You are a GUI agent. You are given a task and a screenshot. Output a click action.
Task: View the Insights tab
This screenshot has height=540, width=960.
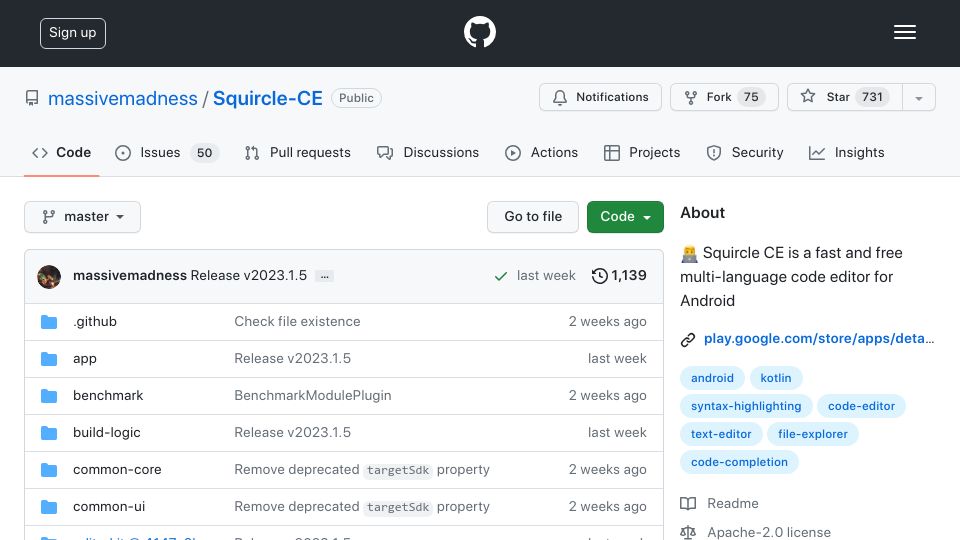pyautogui.click(x=847, y=152)
